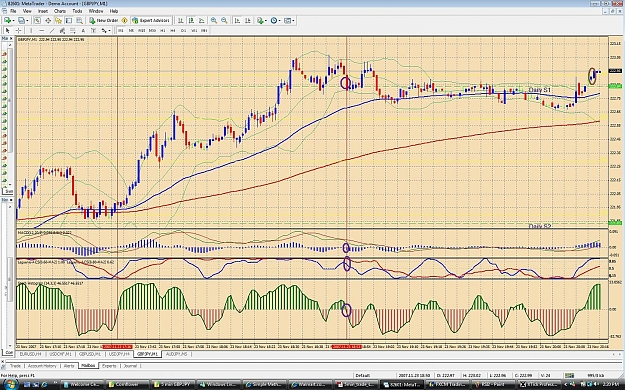This screenshot has width=625, height=390.
Task: Open the Account History terminal tab
Action: (x=42, y=366)
